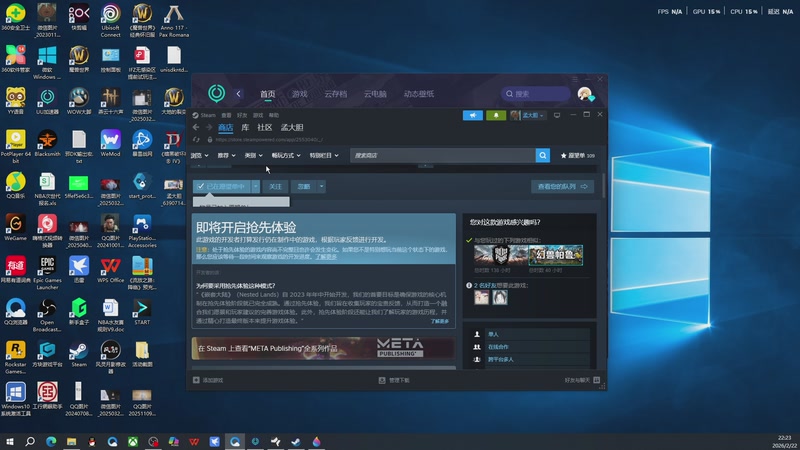Open the WeGame desktop icon
Screen dimensions: 800x450
point(15,228)
